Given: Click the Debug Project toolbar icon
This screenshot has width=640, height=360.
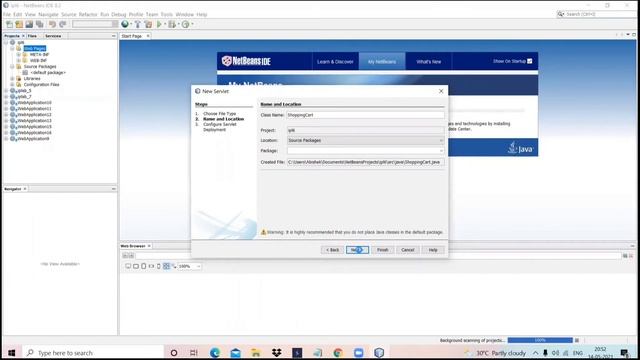Looking at the screenshot, I should [172, 24].
